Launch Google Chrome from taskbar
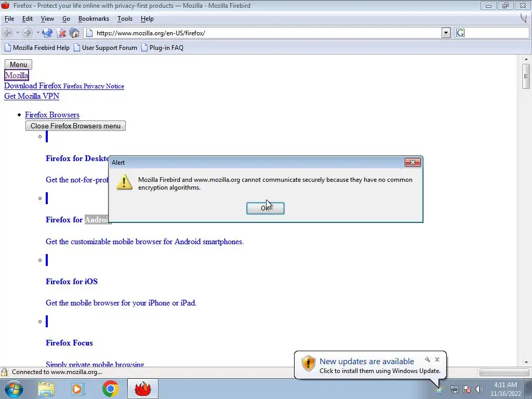 point(110,389)
